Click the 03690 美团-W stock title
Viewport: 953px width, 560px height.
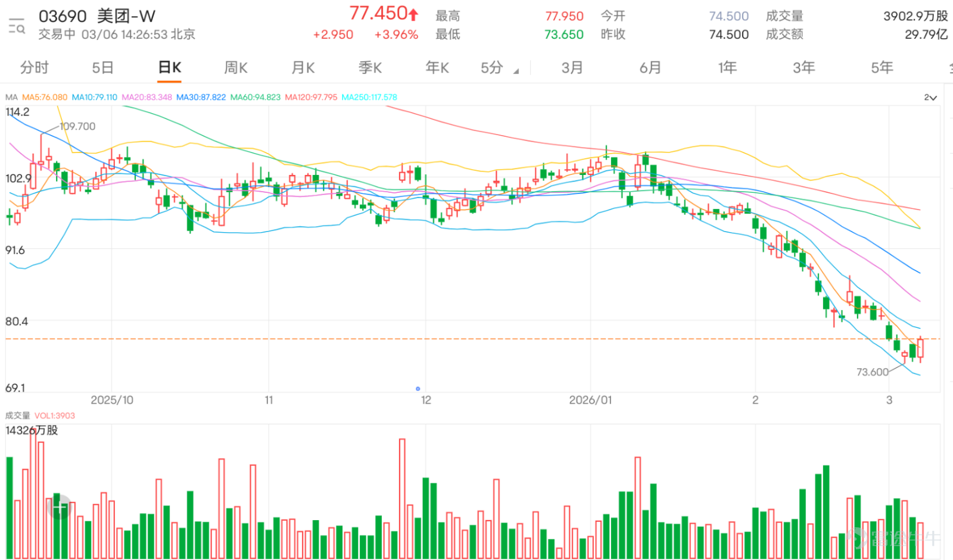click(97, 16)
